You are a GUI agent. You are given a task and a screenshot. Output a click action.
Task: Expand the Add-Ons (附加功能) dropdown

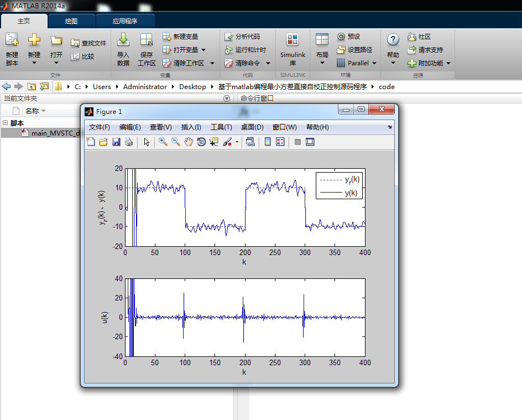coord(448,63)
